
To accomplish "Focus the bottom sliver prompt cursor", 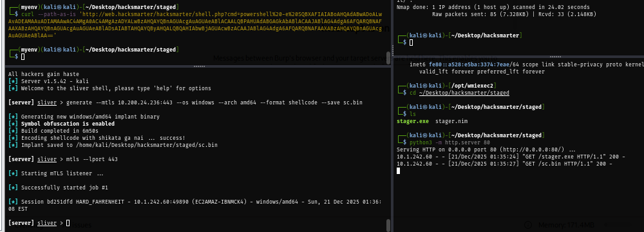I will click(x=68, y=223).
